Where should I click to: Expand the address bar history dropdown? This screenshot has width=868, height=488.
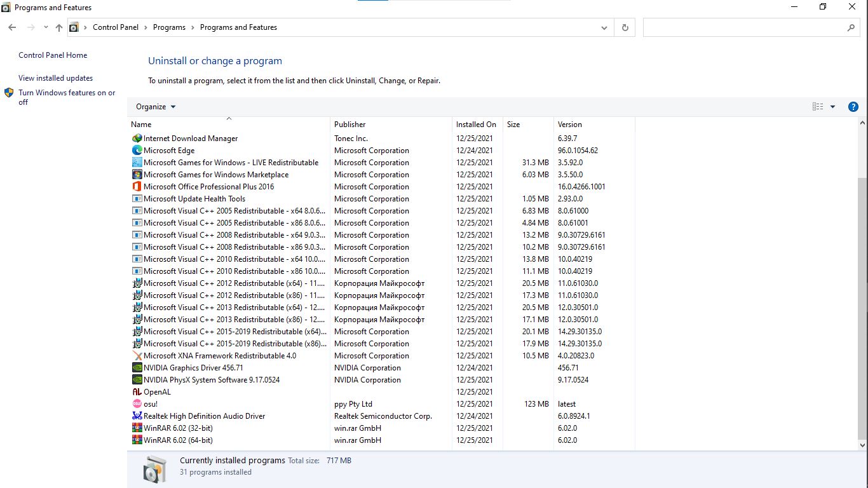pyautogui.click(x=604, y=27)
